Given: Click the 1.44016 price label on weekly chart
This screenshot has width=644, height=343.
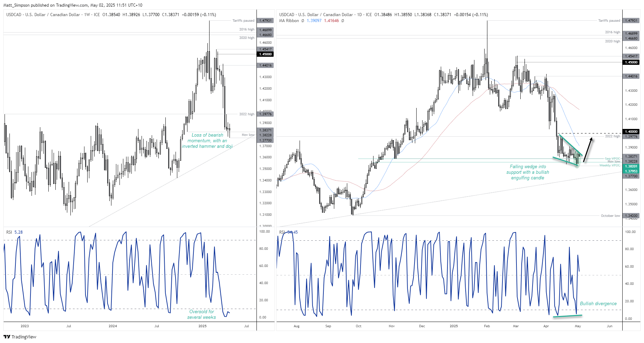Looking at the screenshot, I should coord(265,66).
